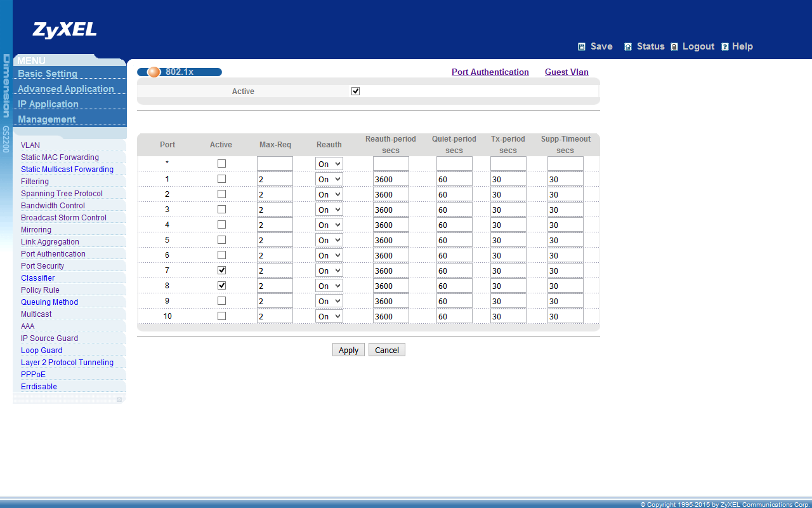Select VLAN in the sidebar
The image size is (812, 508).
(30, 145)
